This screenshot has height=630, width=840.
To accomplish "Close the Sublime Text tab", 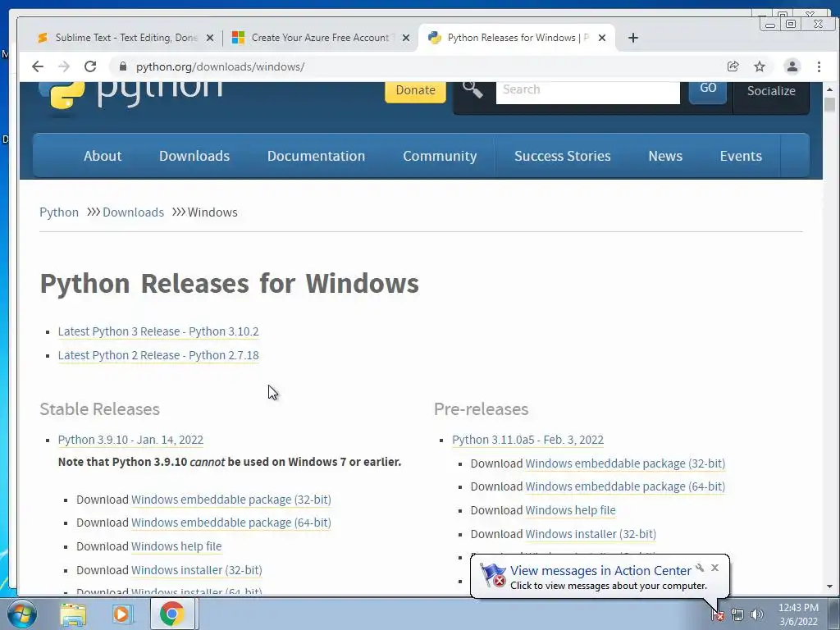I will (x=210, y=38).
